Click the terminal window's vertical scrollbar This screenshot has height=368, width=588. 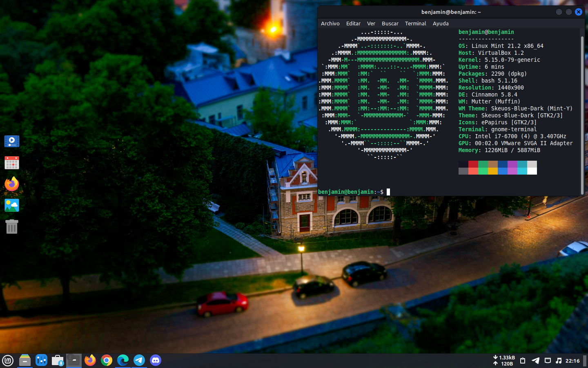[582, 114]
